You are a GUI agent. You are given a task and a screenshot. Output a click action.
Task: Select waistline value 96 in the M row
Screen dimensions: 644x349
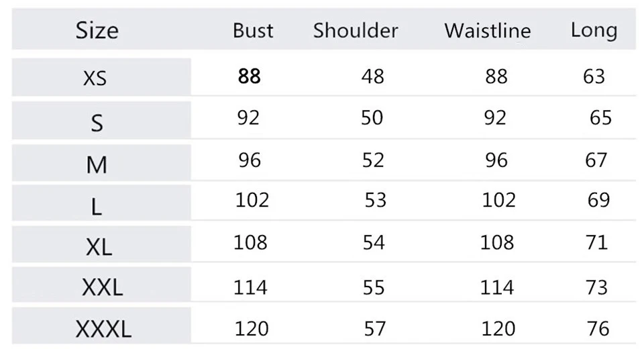[496, 160]
